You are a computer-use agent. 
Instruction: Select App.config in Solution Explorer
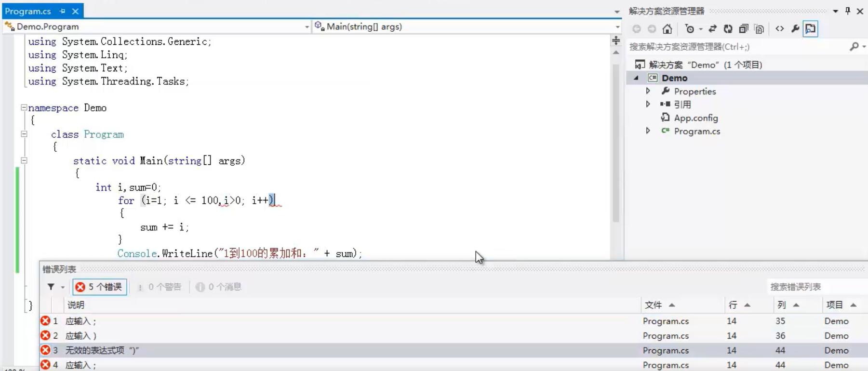695,118
